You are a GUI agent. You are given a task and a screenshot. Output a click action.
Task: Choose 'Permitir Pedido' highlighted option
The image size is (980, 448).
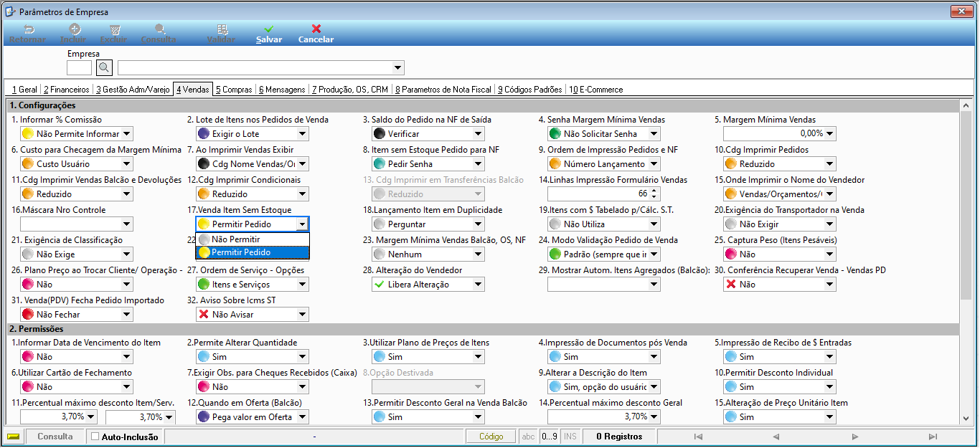253,252
